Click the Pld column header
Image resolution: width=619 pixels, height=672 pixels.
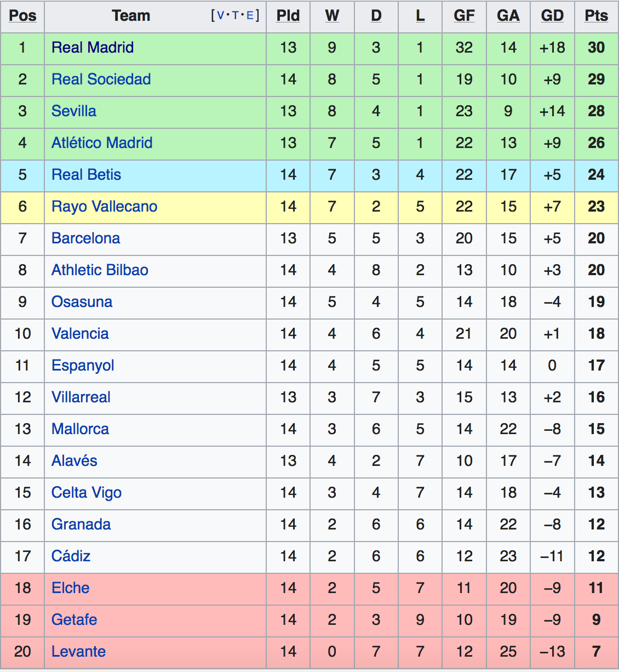pyautogui.click(x=288, y=16)
